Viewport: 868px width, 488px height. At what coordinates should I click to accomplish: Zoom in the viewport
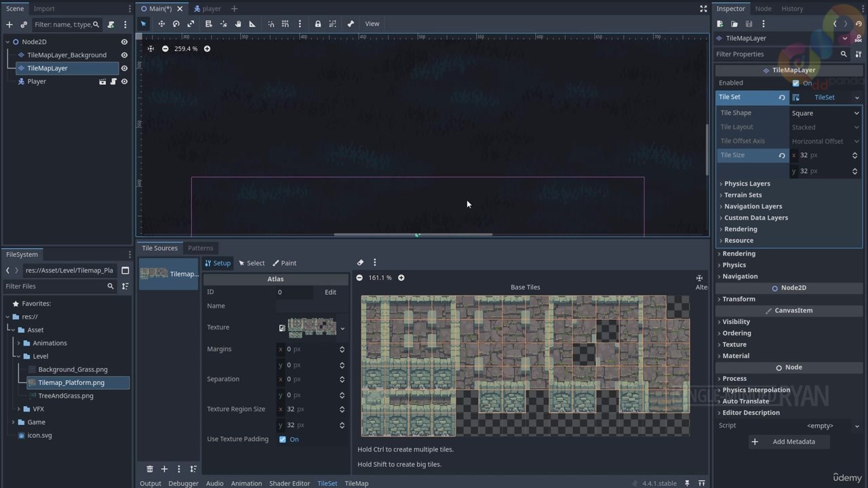coord(207,49)
